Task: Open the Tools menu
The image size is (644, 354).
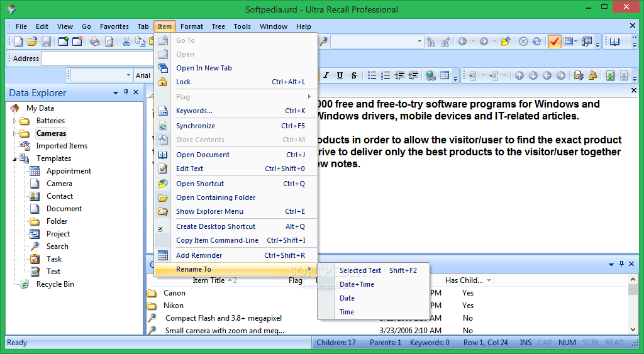Action: 242,26
